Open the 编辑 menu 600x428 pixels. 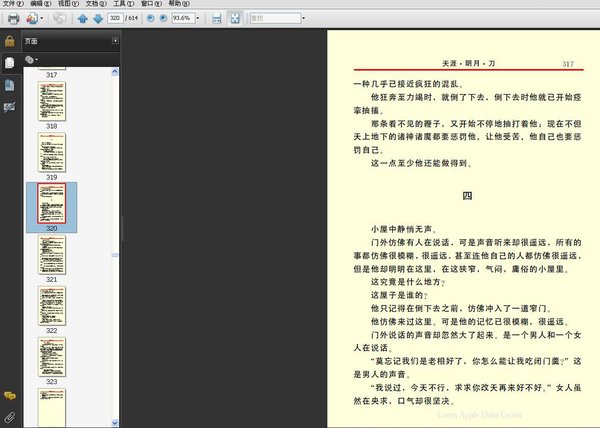pyautogui.click(x=41, y=3)
